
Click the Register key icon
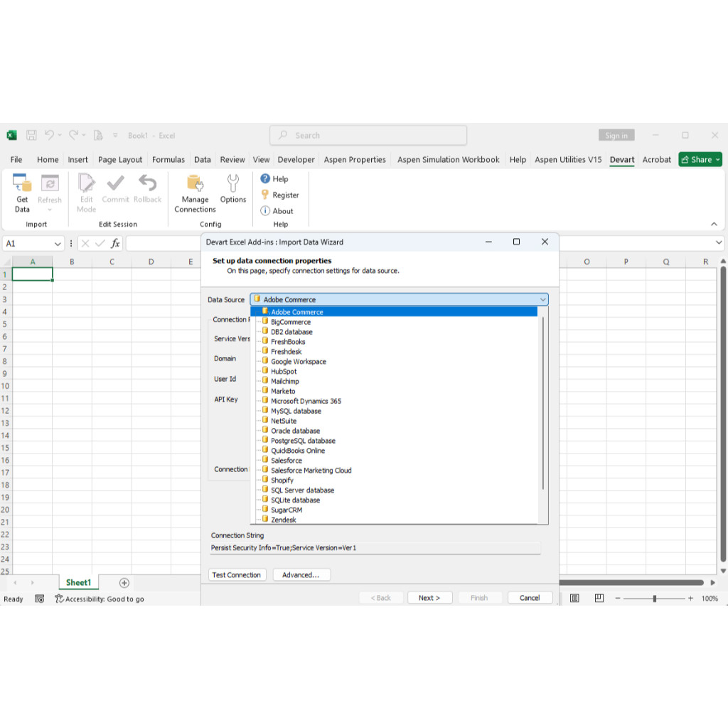pos(265,195)
